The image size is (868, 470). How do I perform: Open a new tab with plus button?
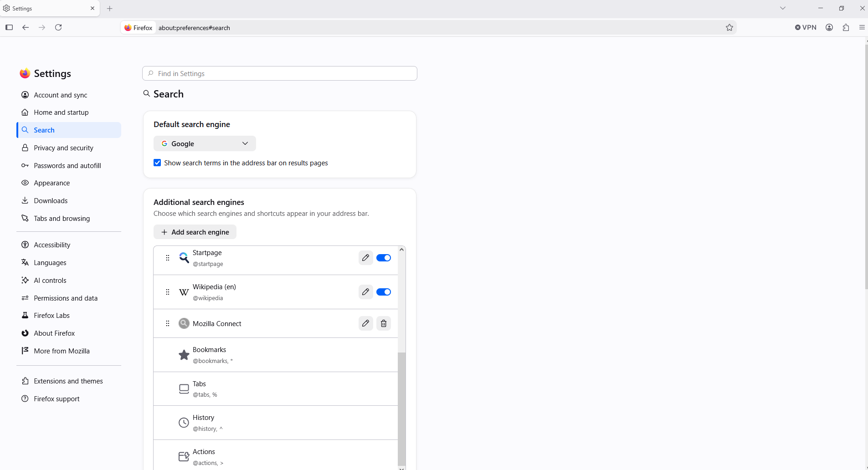[110, 8]
